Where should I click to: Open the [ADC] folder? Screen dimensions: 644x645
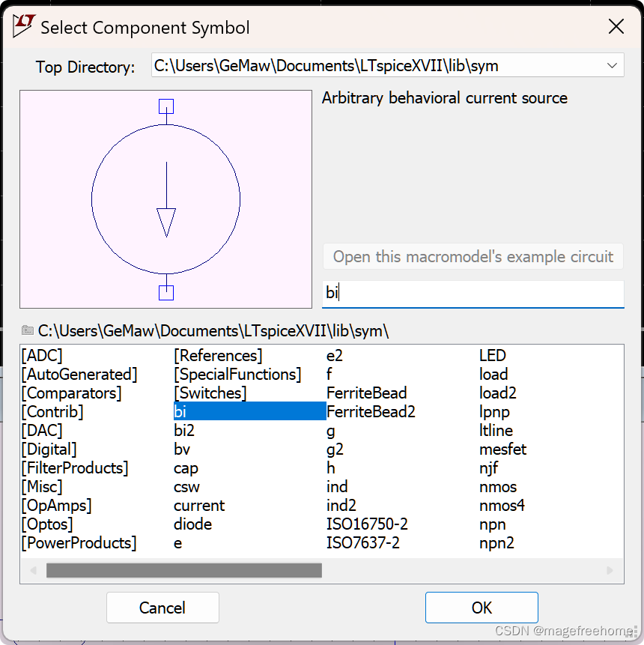coord(42,355)
